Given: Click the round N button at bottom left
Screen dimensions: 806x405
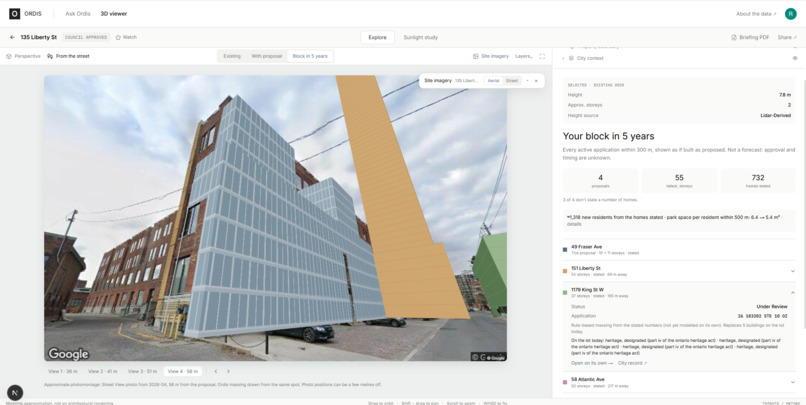Looking at the screenshot, I should [x=15, y=392].
